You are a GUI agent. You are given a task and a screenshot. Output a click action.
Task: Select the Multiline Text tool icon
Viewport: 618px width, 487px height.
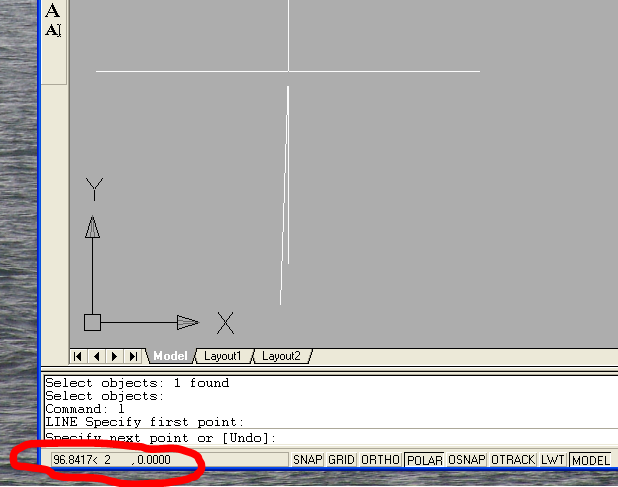53,10
